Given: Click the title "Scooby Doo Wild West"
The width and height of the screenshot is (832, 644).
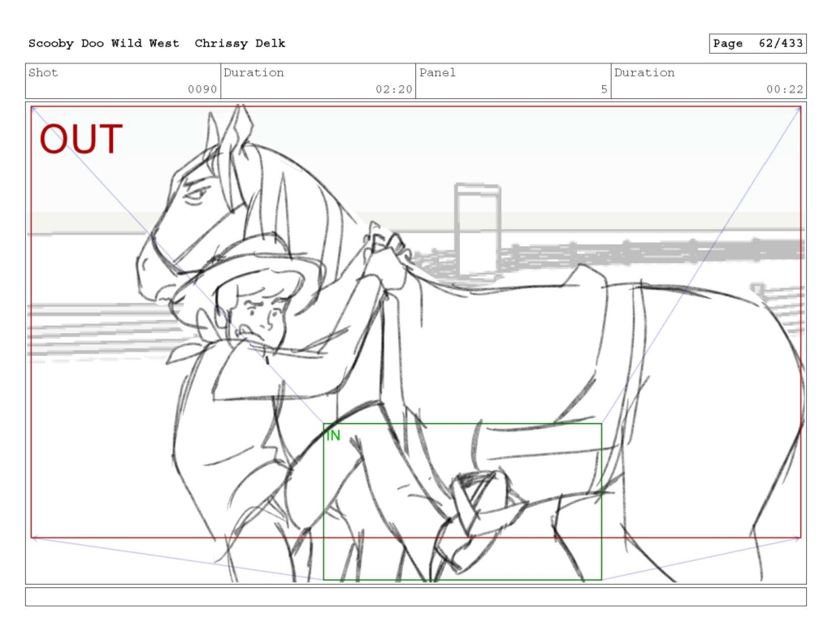Looking at the screenshot, I should [x=103, y=44].
